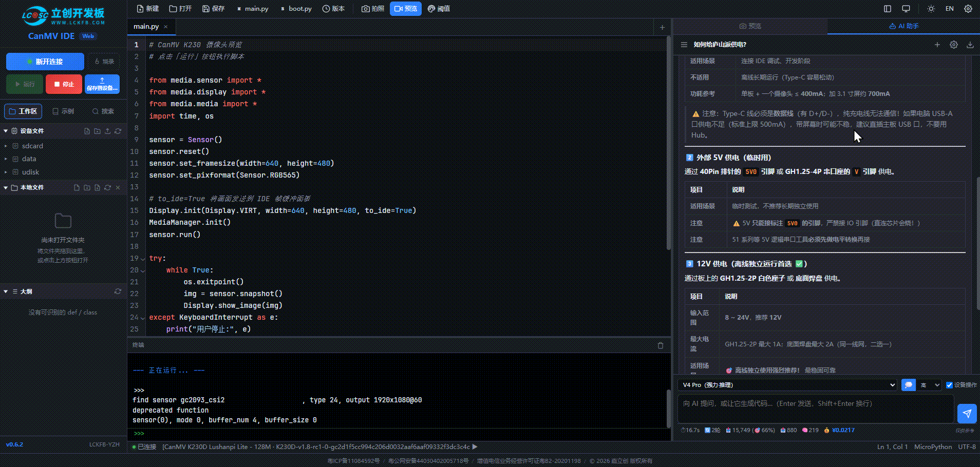The width and height of the screenshot is (980, 467).
Task: Click the 烧录 flash firmware button
Action: pyautogui.click(x=104, y=62)
